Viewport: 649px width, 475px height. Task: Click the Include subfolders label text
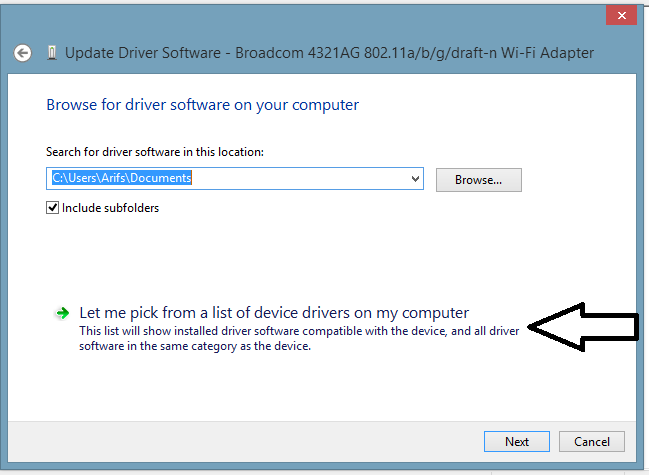coord(111,208)
